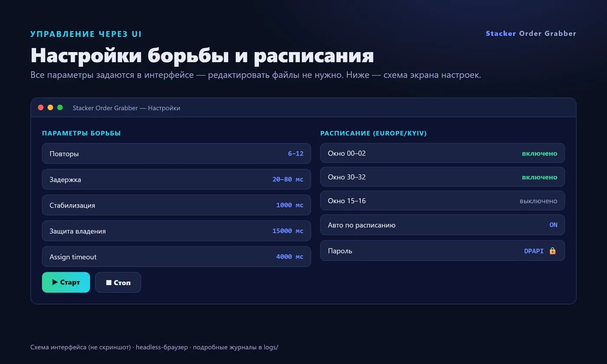
Task: Select the Задержка value 20–80 мс
Action: (288, 179)
